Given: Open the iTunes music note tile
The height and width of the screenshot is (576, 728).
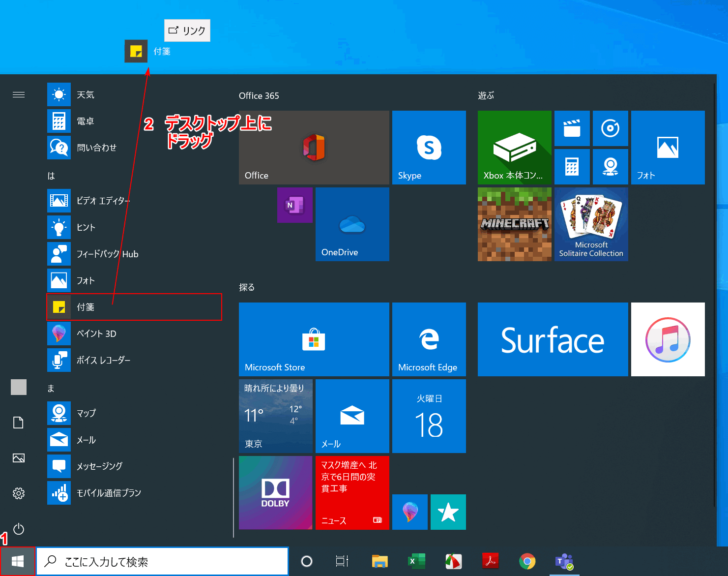Looking at the screenshot, I should (668, 339).
